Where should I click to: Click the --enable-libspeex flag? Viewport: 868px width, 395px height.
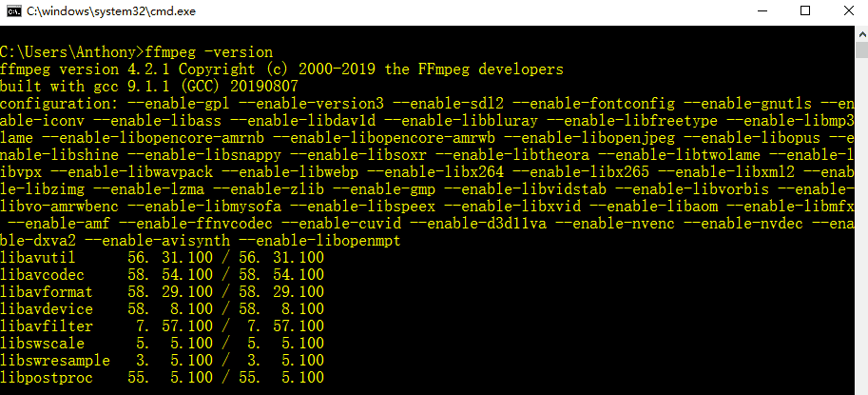362,207
